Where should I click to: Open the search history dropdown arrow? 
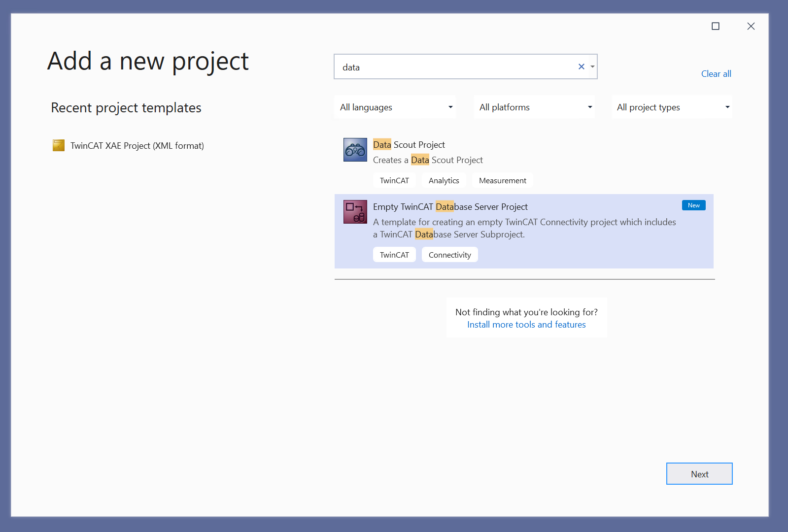[x=592, y=66]
